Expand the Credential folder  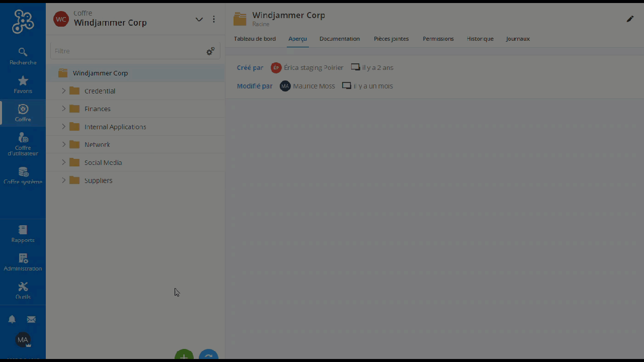pyautogui.click(x=64, y=91)
